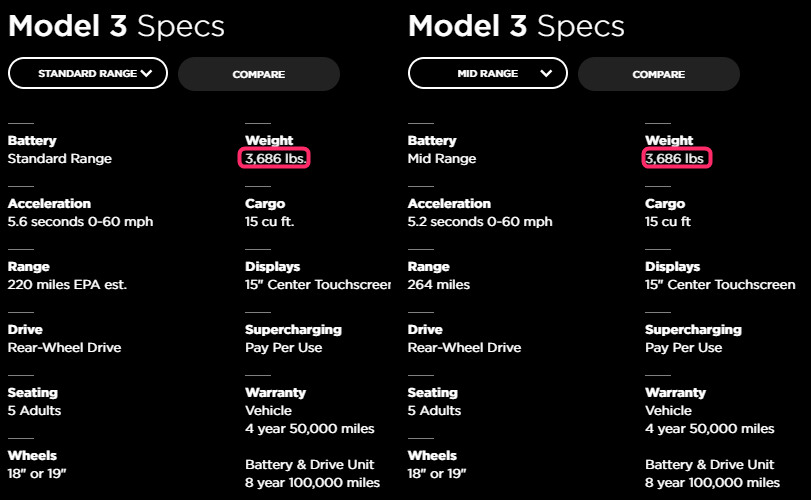Image resolution: width=811 pixels, height=500 pixels.
Task: Click the Standard Range battery value text
Action: coord(59,159)
